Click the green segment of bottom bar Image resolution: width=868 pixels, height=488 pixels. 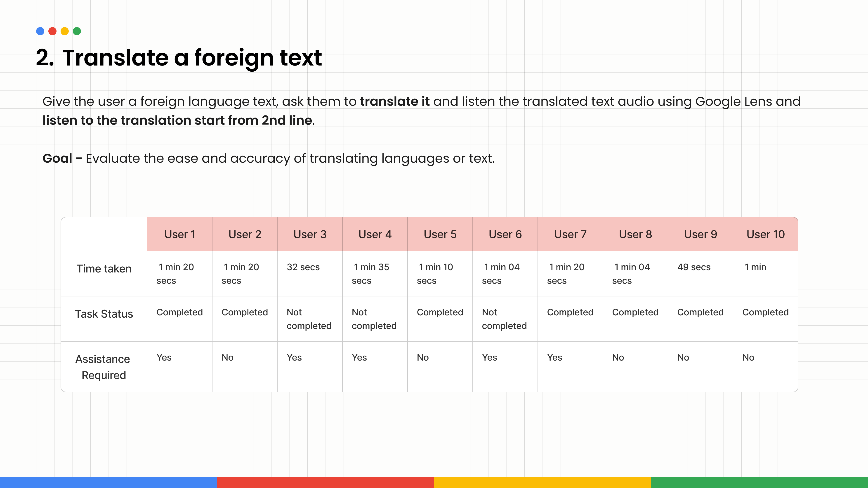pos(759,482)
